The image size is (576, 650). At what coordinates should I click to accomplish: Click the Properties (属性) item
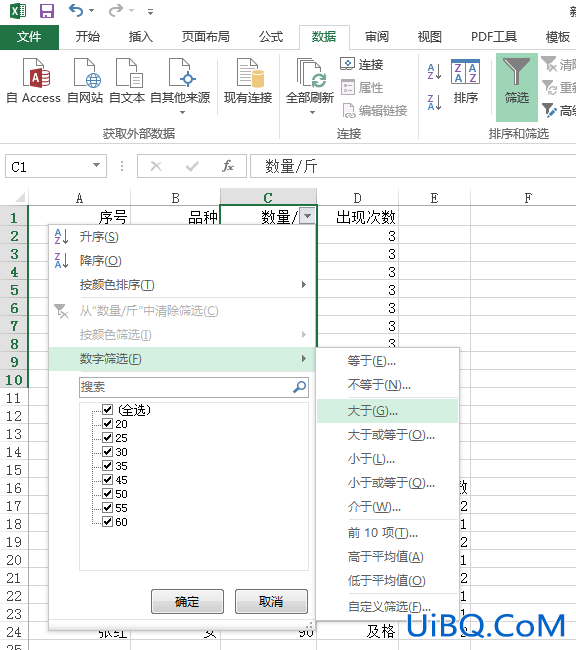362,87
